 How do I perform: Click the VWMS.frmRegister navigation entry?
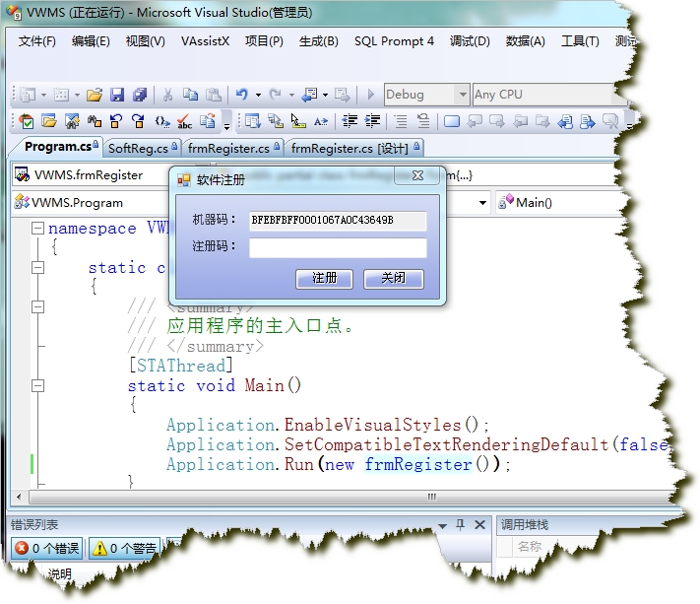(89, 175)
